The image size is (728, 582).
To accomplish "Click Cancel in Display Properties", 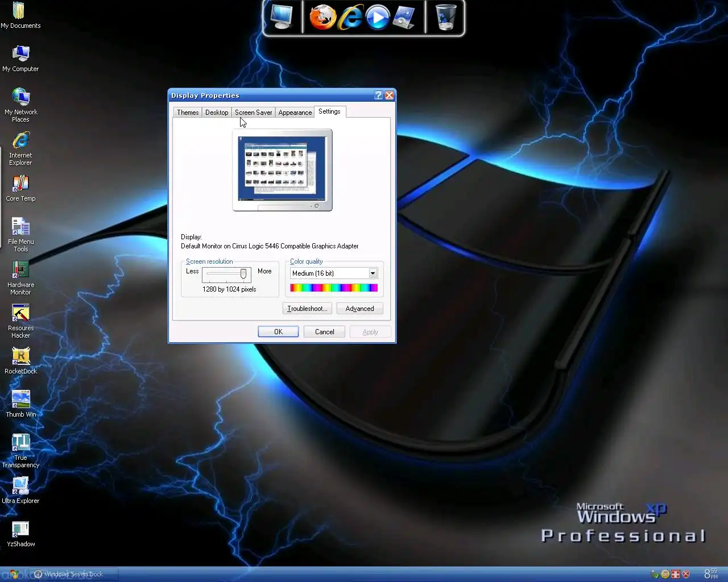I will pyautogui.click(x=325, y=332).
